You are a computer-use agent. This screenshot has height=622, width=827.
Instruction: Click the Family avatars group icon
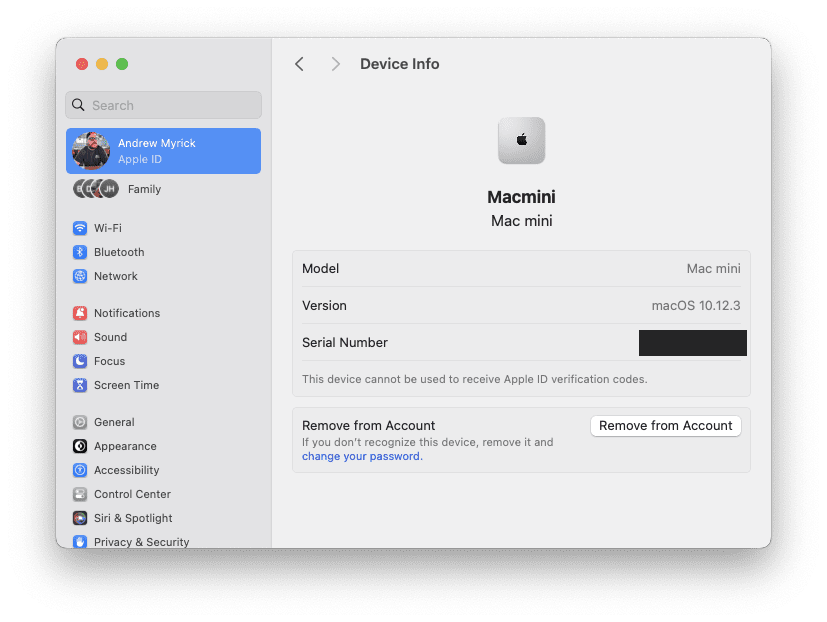click(96, 189)
